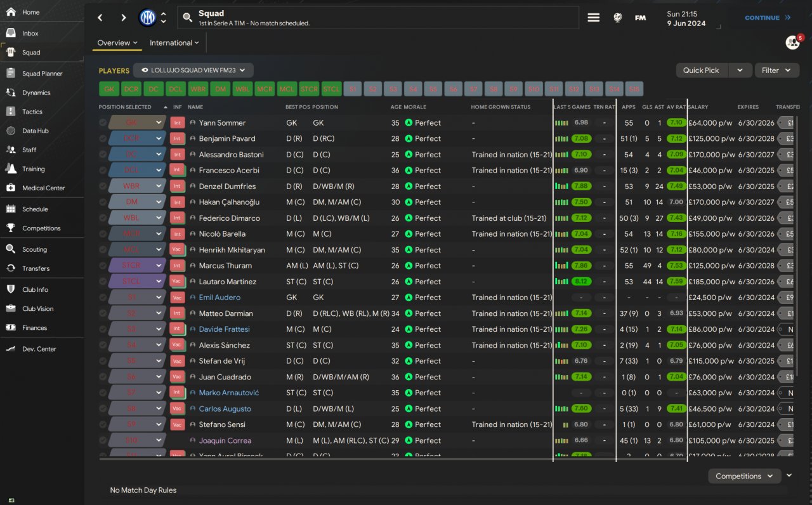Expand the Lollujo Squad View FM23 dropdown
This screenshot has height=505, width=812.
[x=193, y=70]
